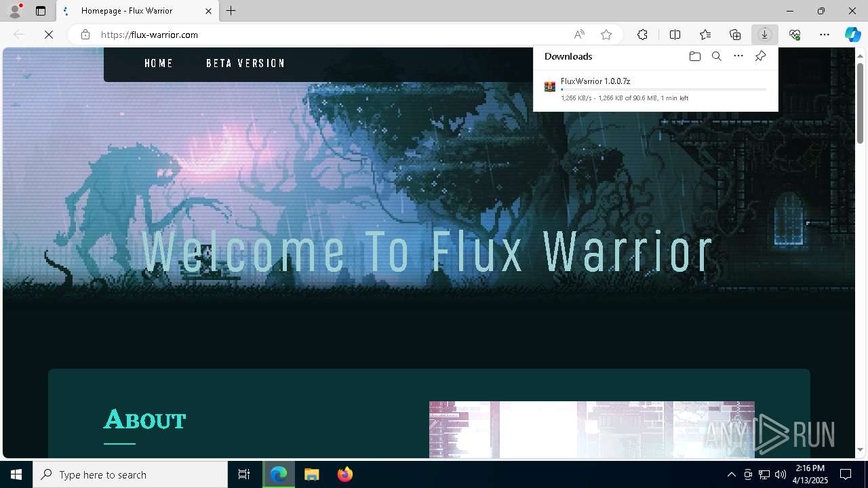Click the Welcome To Flux Warrior heading
This screenshot has width=868, height=488.
427,251
